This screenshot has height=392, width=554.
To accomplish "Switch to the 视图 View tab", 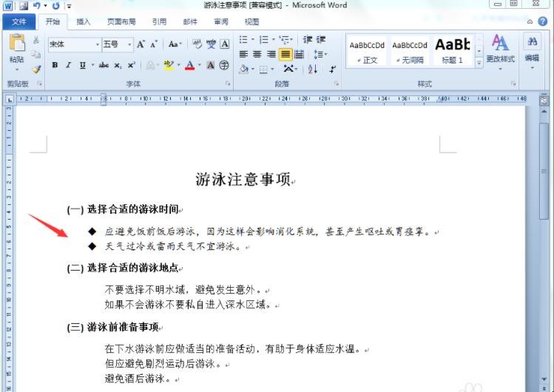I will coord(252,21).
